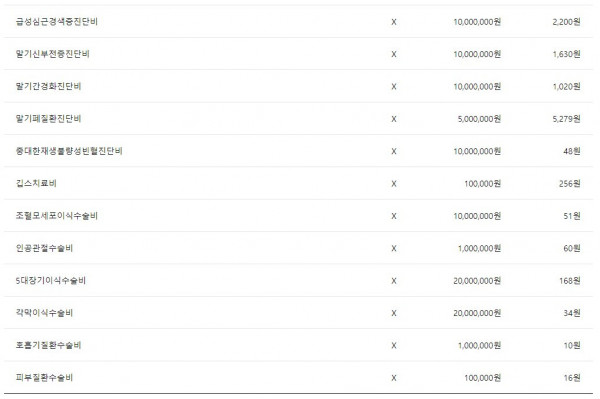Select the X mark beside 피부질환수술비

[x=394, y=378]
